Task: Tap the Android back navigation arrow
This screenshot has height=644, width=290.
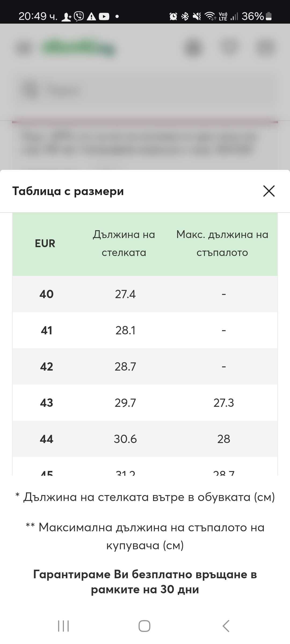Action: 226,626
